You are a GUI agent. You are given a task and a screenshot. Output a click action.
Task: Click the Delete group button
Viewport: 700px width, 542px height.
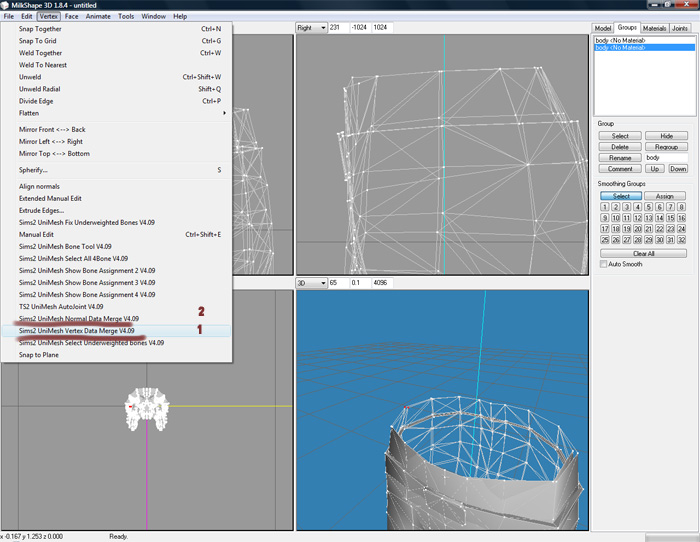click(x=620, y=147)
